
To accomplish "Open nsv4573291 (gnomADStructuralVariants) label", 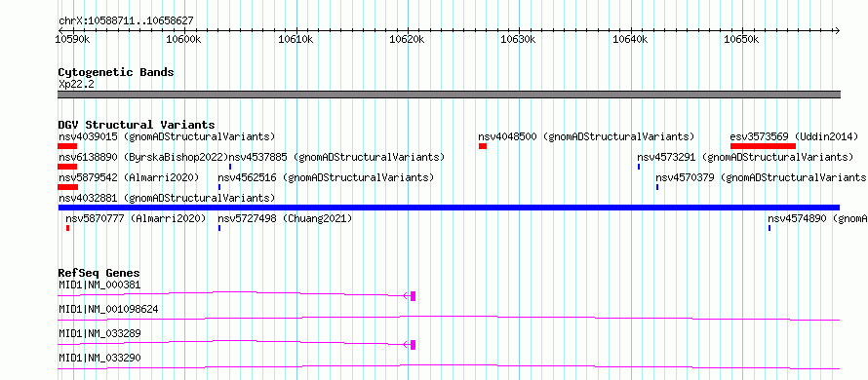I will pos(745,157).
